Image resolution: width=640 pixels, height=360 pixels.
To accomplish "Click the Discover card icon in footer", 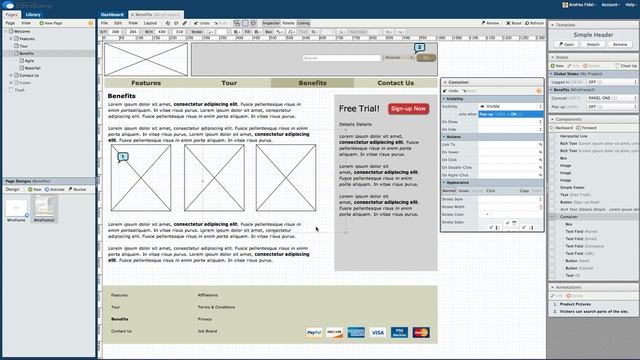I will click(x=335, y=333).
